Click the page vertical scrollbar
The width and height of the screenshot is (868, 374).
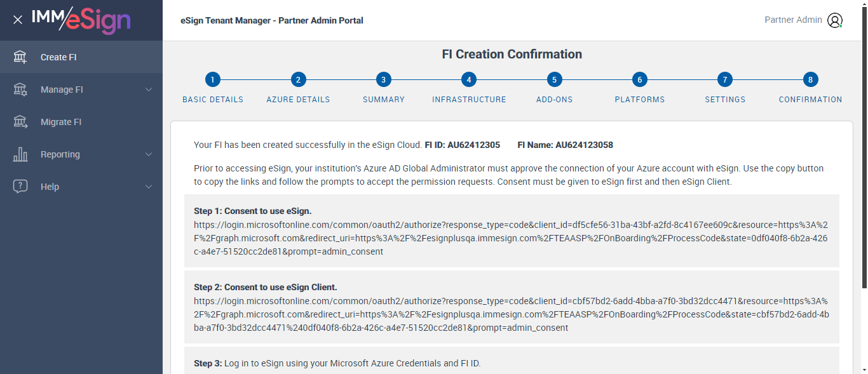click(864, 190)
